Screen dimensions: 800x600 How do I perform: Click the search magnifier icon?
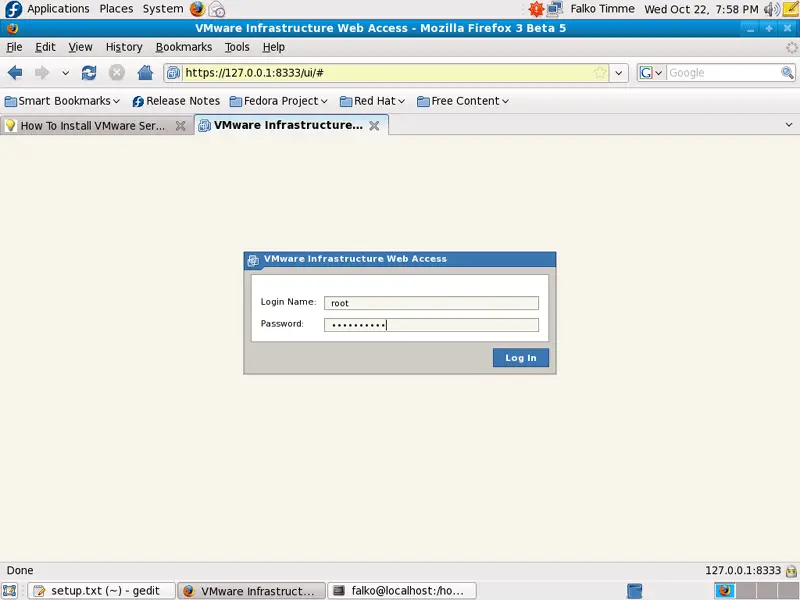[x=787, y=73]
